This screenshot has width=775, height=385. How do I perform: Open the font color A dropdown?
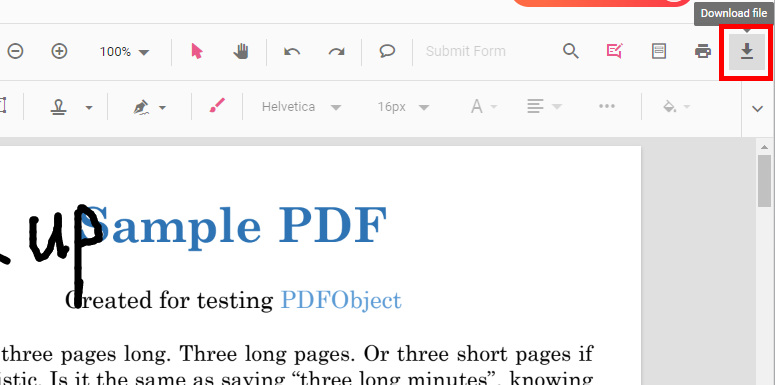483,106
